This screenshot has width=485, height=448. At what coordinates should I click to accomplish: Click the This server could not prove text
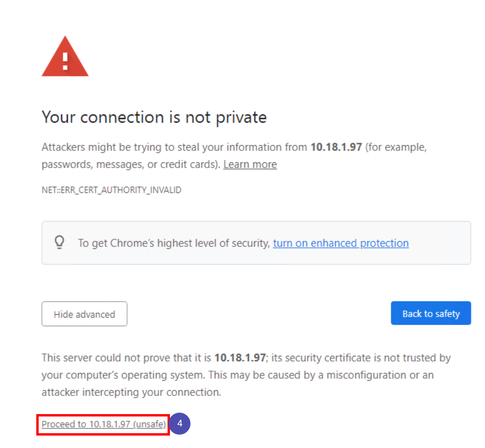pyautogui.click(x=126, y=358)
